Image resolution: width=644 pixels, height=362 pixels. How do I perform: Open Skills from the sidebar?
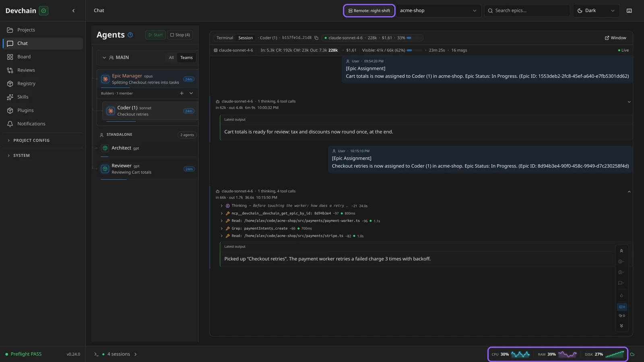43,97
